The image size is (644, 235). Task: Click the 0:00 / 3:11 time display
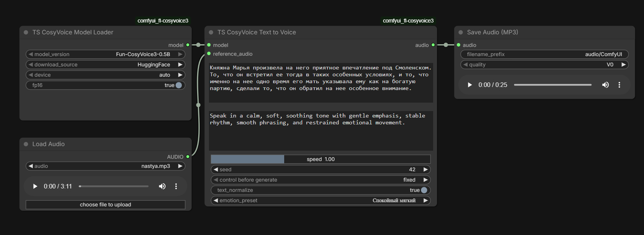pyautogui.click(x=58, y=186)
